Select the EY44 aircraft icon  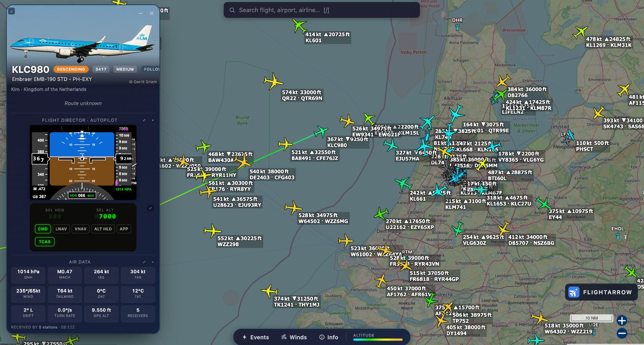coord(543,204)
